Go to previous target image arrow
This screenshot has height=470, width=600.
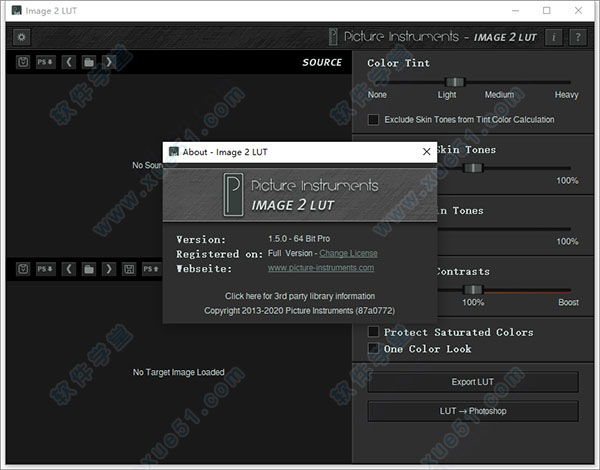tap(68, 269)
